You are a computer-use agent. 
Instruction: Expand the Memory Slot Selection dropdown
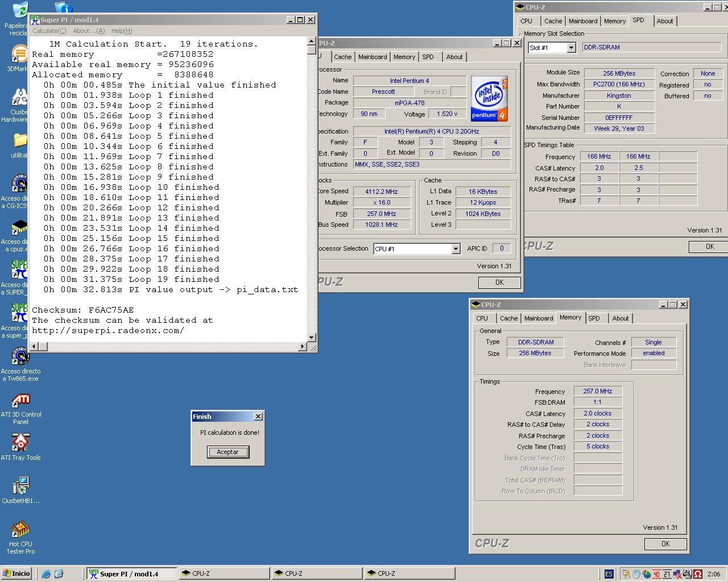[571, 48]
